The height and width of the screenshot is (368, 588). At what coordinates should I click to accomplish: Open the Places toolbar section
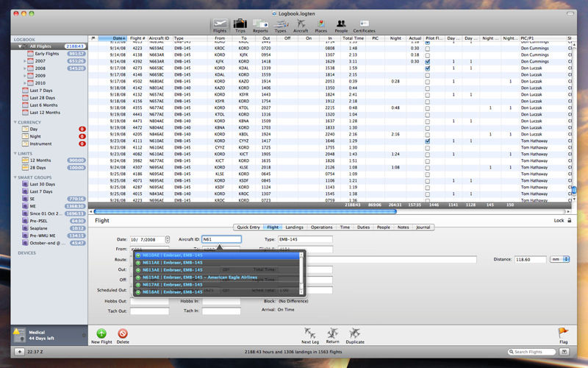click(320, 26)
